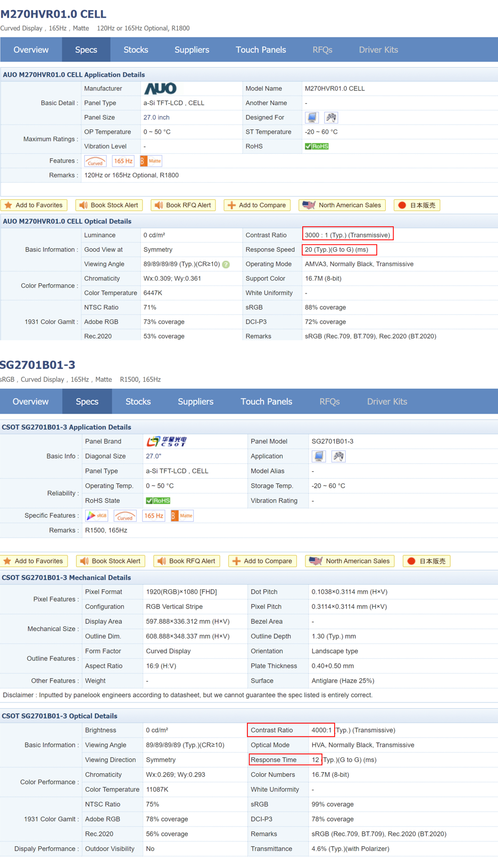Book RFQ Alert for SG2701B01-3

187,561
